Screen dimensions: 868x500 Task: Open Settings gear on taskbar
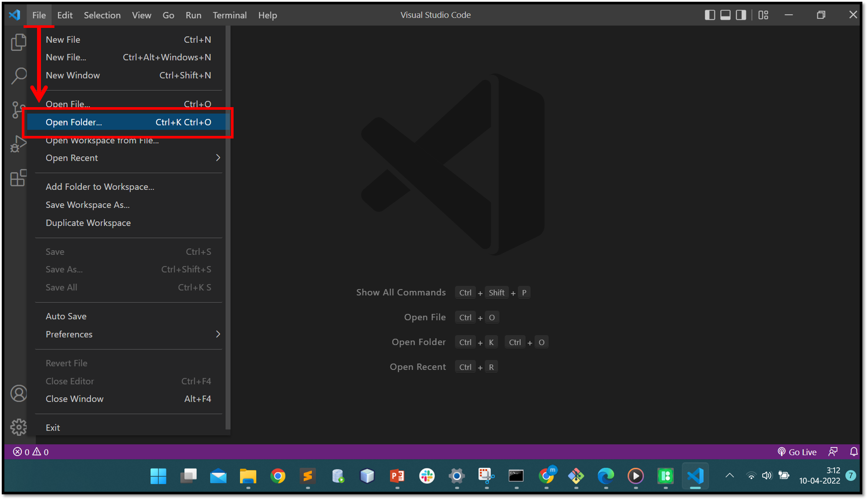pyautogui.click(x=457, y=476)
